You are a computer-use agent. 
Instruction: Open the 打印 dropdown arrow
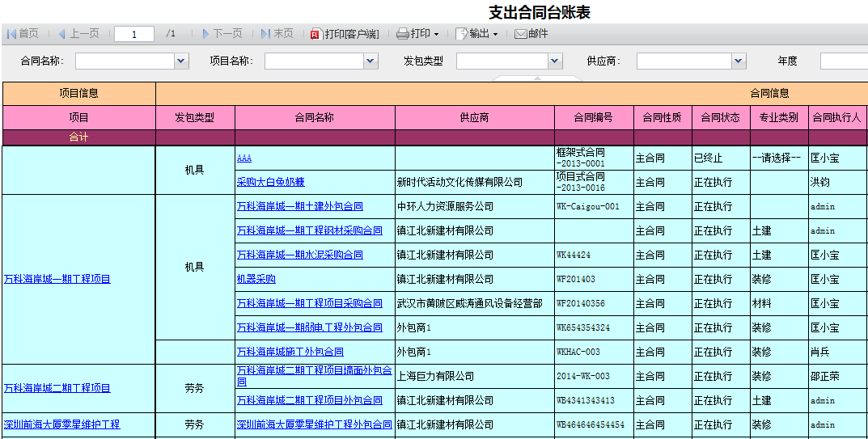coord(436,34)
